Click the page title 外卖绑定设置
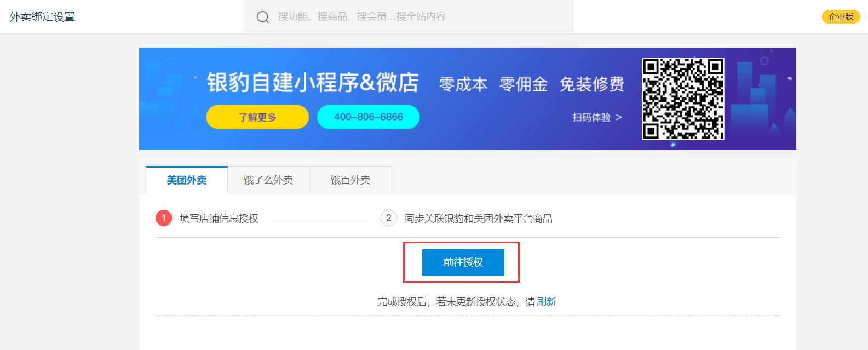Screen dimensions: 868x350 click(42, 16)
